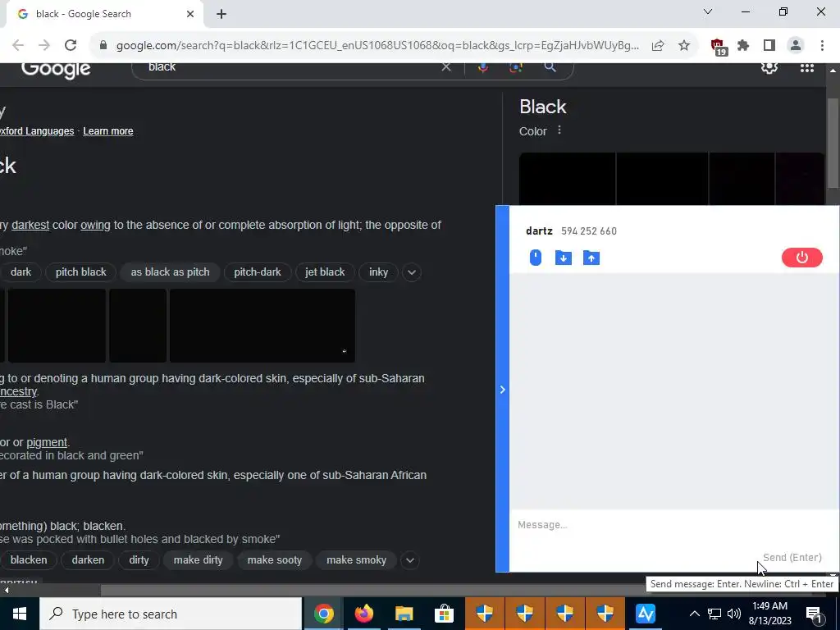Select the inky synonym chip
The image size is (840, 630).
tap(378, 272)
